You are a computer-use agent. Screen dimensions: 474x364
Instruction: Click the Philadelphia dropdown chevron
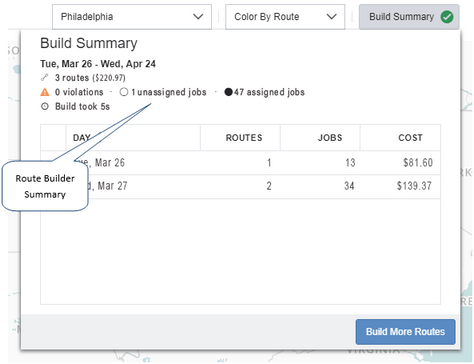point(198,17)
